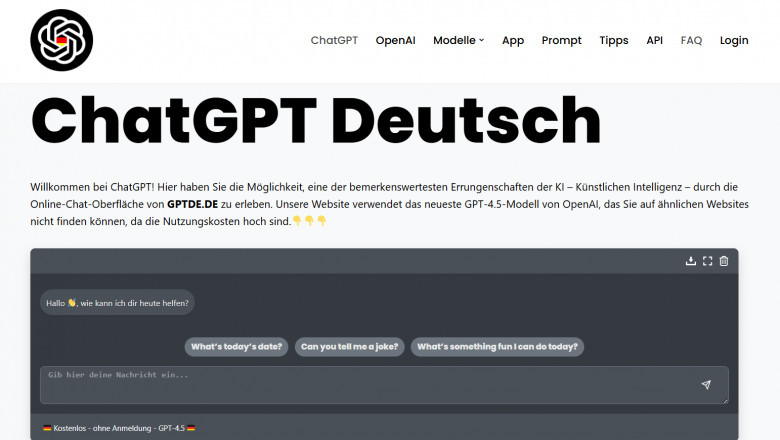Open the Tipps nav menu item
Screen dimensions: 780x440
point(614,40)
